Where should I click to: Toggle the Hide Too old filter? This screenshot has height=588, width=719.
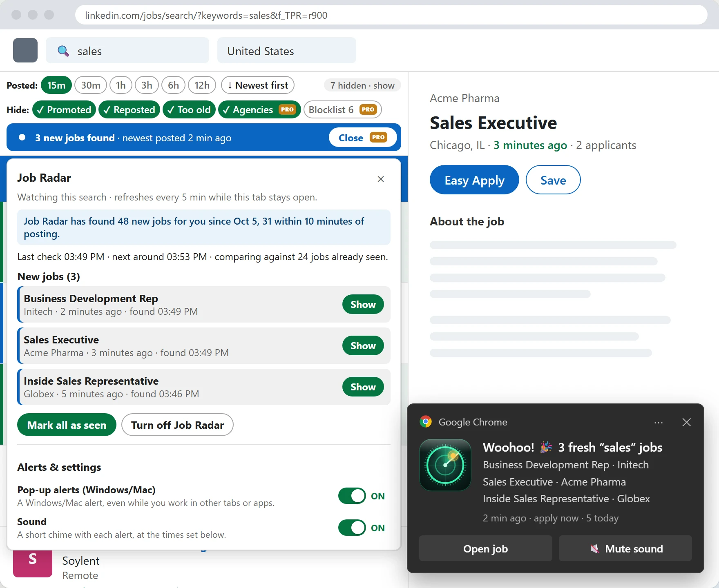coord(189,109)
